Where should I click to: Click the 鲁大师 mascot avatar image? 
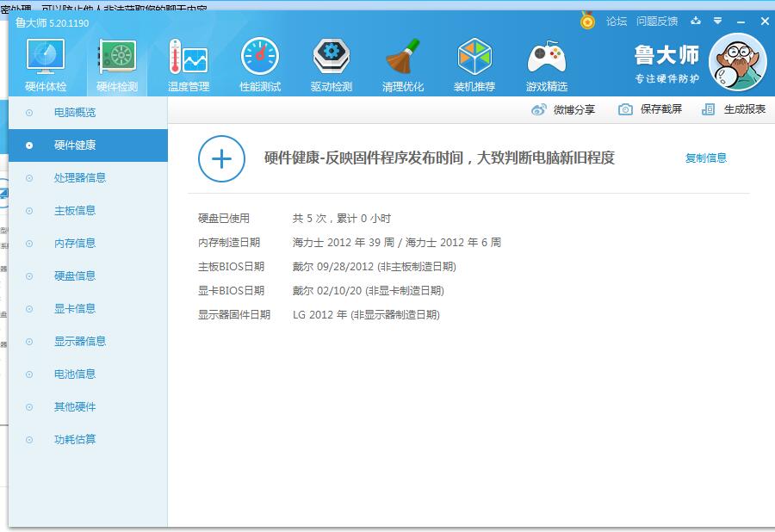pos(737,61)
